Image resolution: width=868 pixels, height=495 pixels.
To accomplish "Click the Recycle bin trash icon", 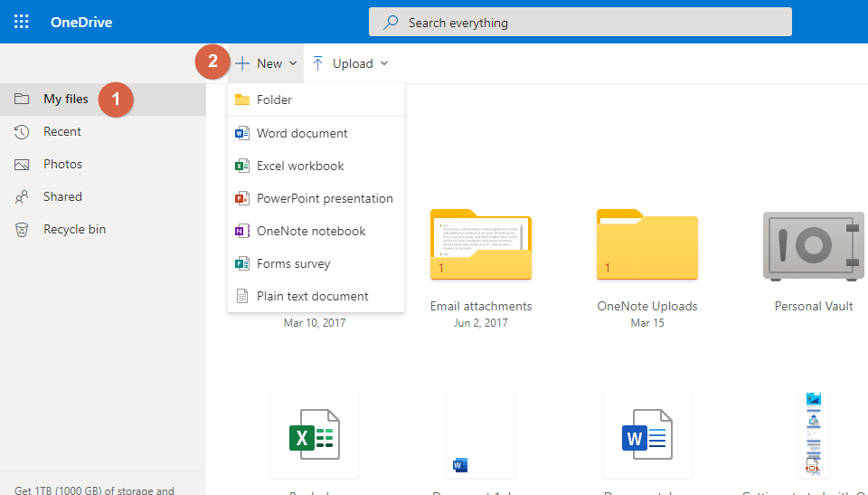I will [22, 230].
